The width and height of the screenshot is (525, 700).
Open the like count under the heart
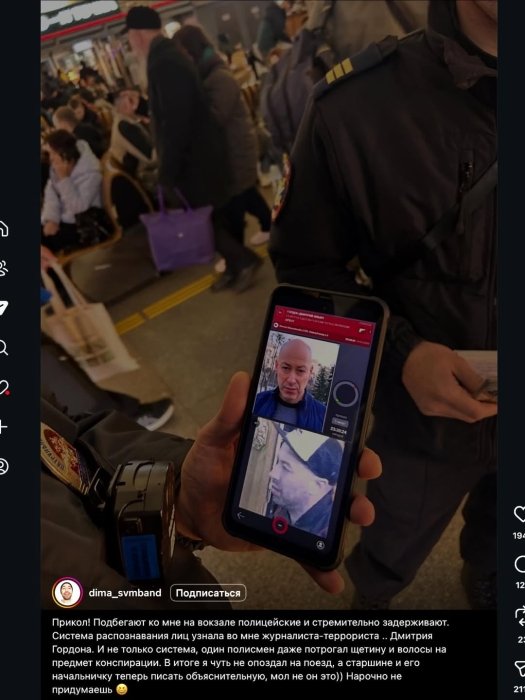[x=519, y=536]
